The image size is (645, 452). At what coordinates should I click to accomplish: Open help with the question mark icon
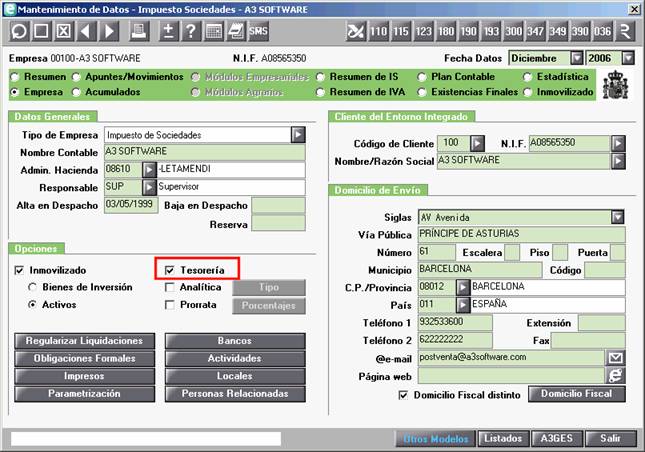pyautogui.click(x=191, y=31)
